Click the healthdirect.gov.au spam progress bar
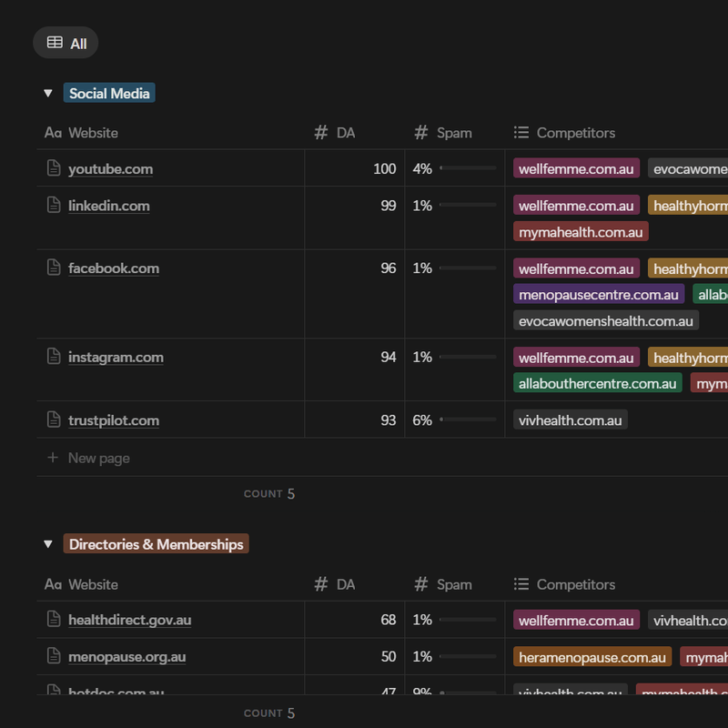This screenshot has height=728, width=728. [468, 620]
